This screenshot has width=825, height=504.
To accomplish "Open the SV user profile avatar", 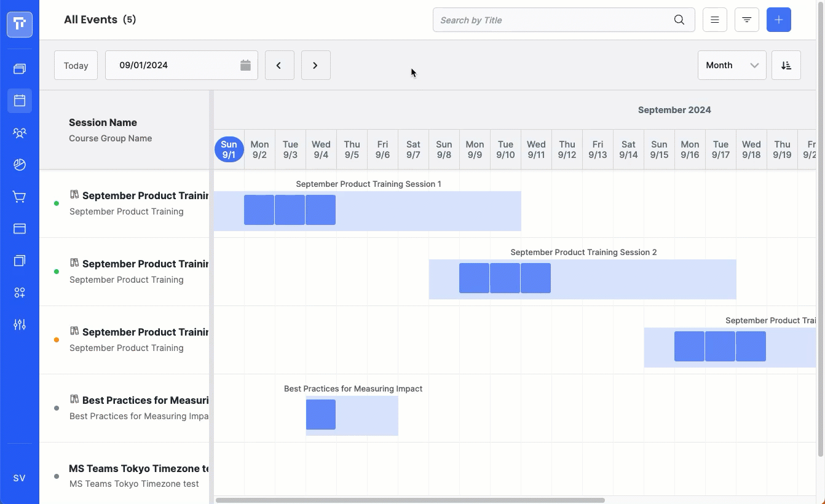I will click(20, 478).
